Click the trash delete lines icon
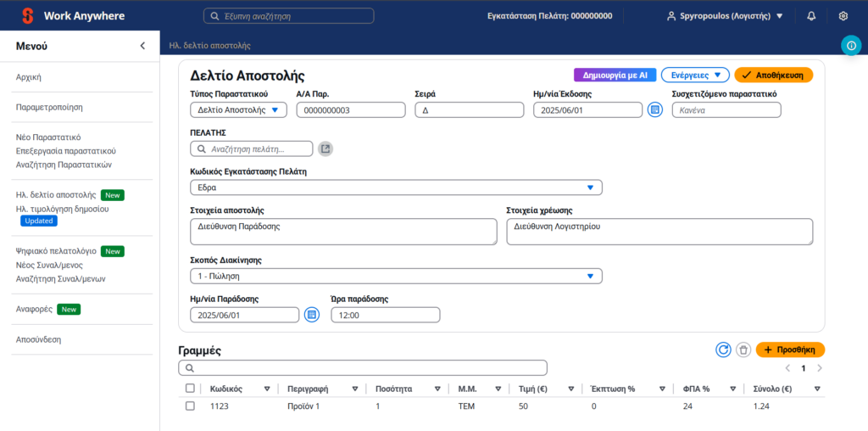The height and width of the screenshot is (431, 868). 743,350
